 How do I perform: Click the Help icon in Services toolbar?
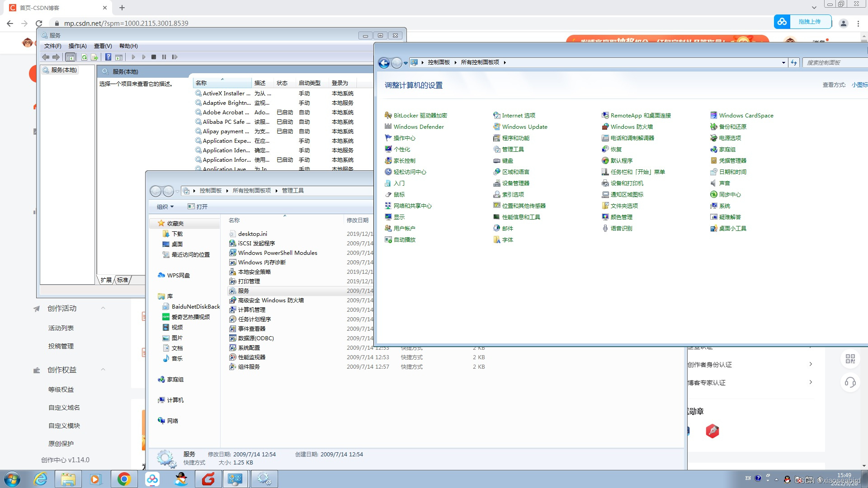click(x=108, y=57)
